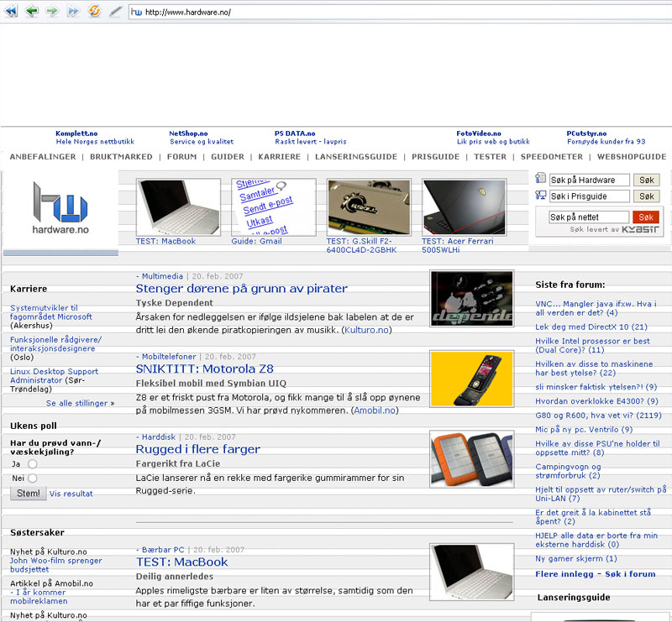The width and height of the screenshot is (672, 622).
Task: Click the green back arrow
Action: coord(32,11)
